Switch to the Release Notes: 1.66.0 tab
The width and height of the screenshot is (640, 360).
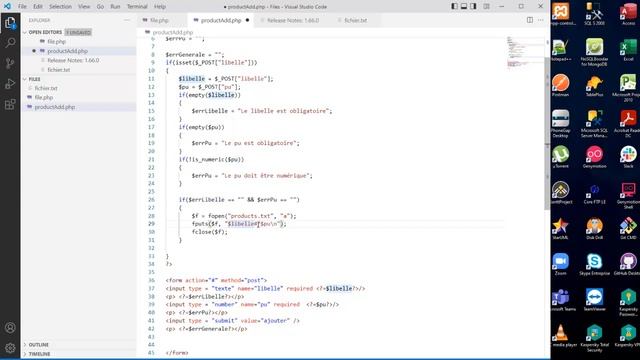[293, 20]
